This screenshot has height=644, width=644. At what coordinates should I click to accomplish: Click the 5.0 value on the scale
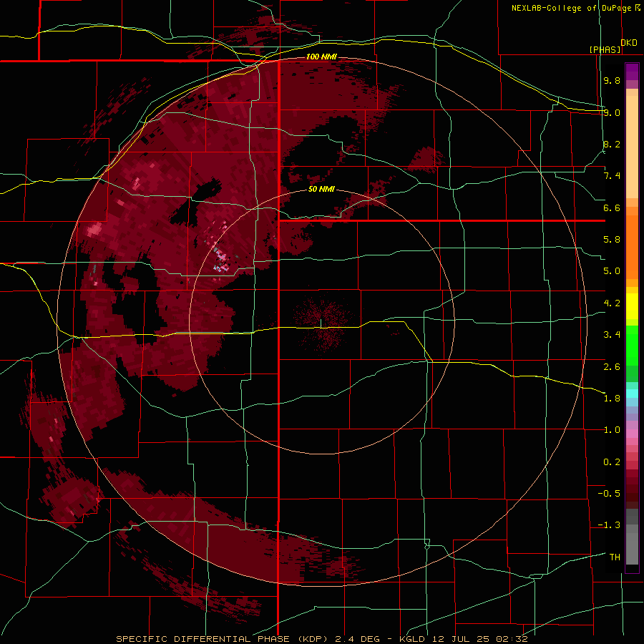[612, 271]
